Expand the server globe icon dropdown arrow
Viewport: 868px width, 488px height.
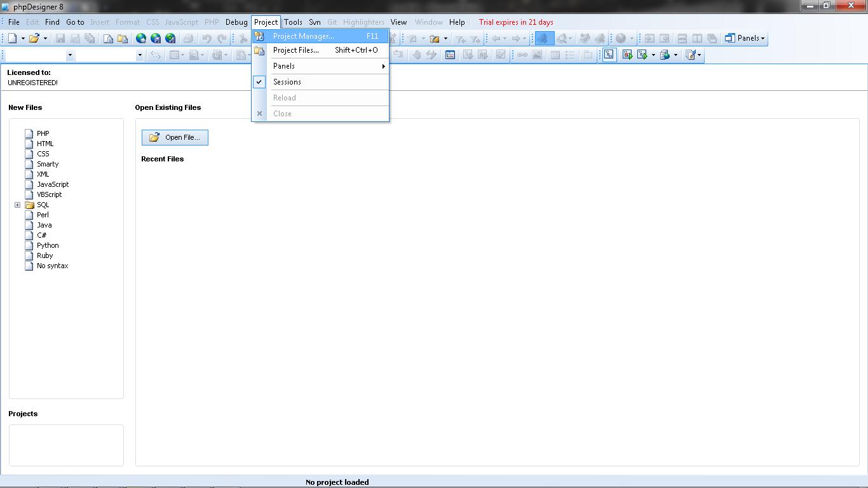pos(675,55)
